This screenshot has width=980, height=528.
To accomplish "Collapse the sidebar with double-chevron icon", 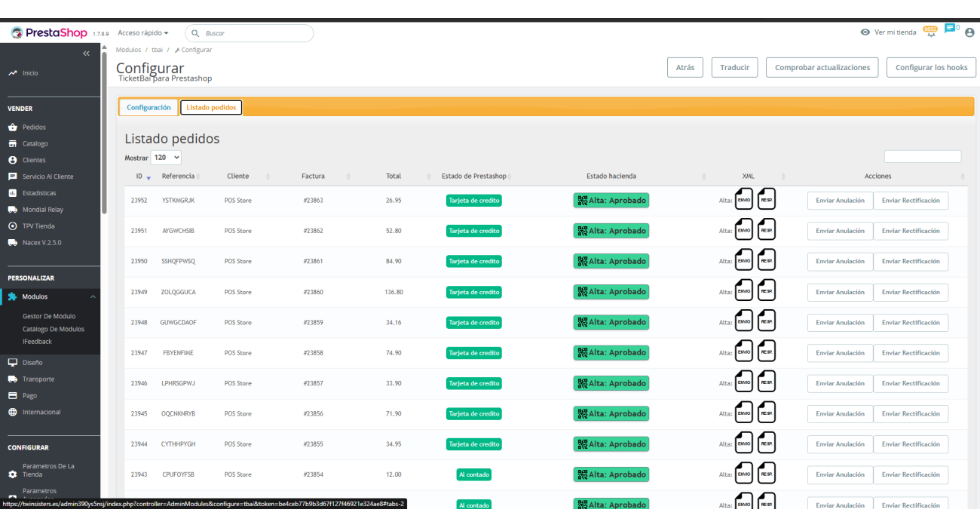I will point(86,54).
